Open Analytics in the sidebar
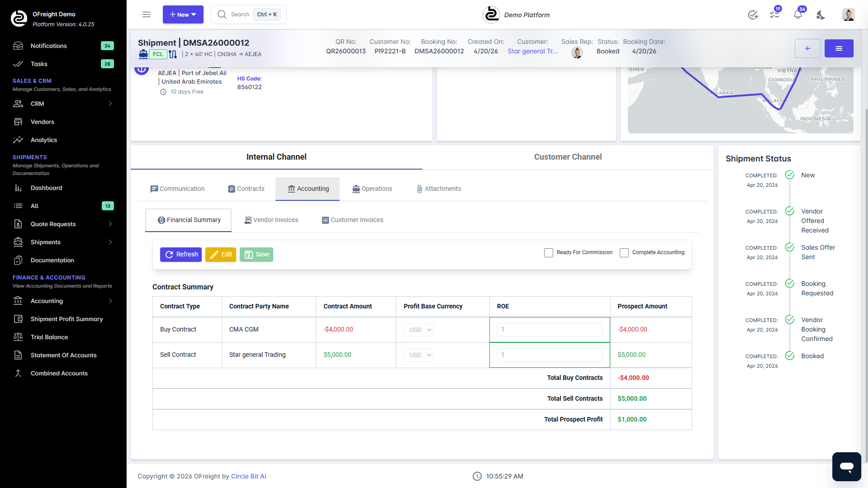This screenshot has width=868, height=488. coord(63,140)
